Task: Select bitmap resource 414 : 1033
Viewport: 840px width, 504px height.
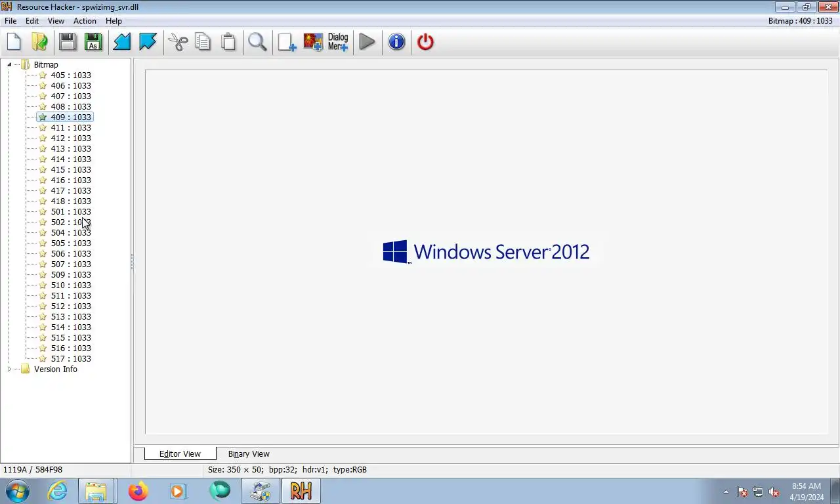Action: (x=71, y=159)
